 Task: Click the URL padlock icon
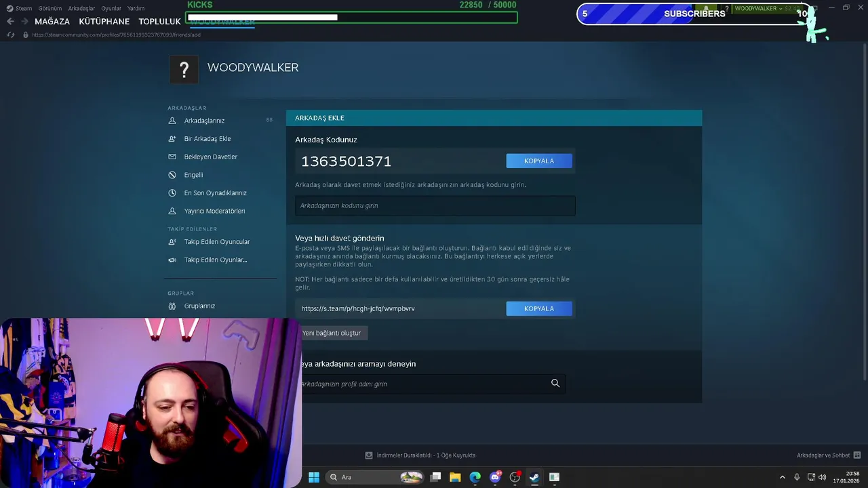[25, 35]
